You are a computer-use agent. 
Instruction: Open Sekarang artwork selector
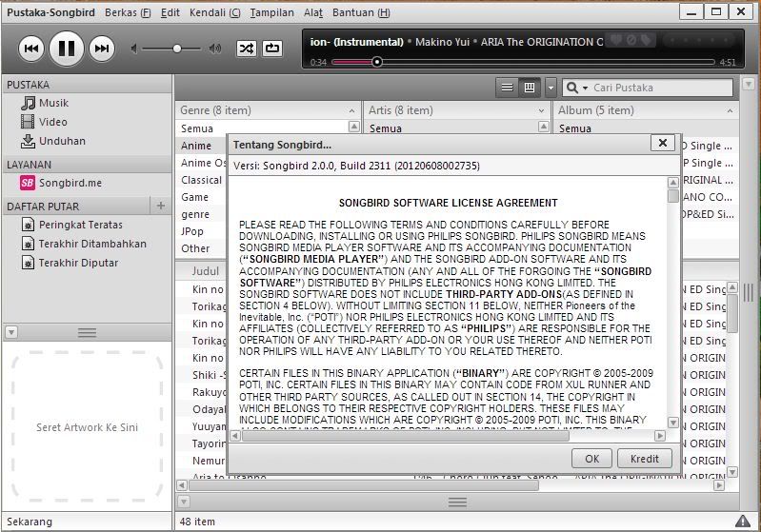[30, 522]
